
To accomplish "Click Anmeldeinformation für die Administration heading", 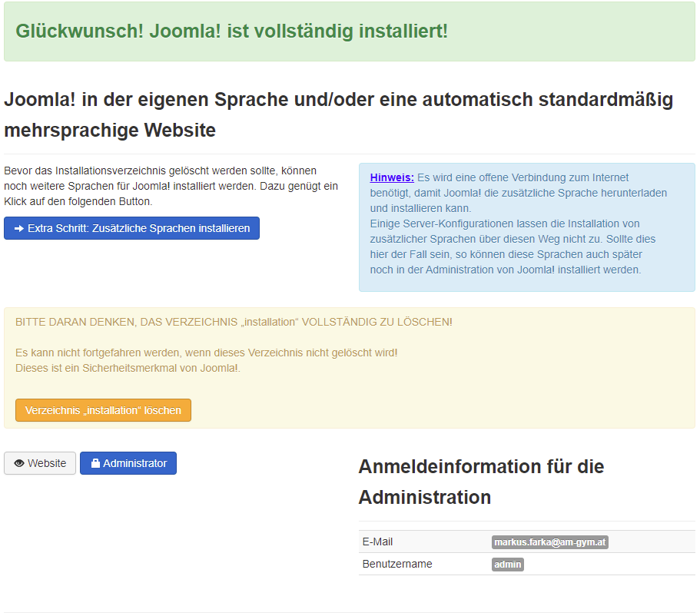I will coord(481,482).
